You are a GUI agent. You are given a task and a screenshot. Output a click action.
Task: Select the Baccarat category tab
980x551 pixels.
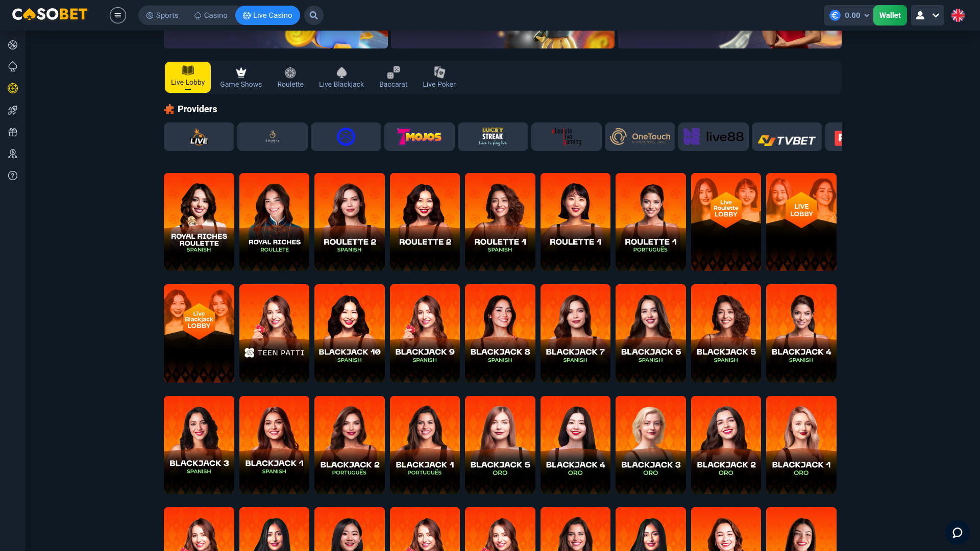pos(393,77)
